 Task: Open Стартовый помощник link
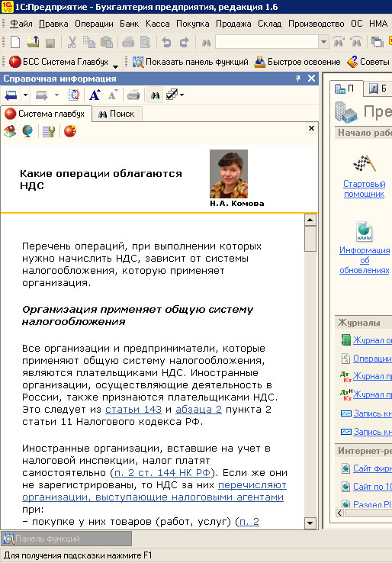365,189
